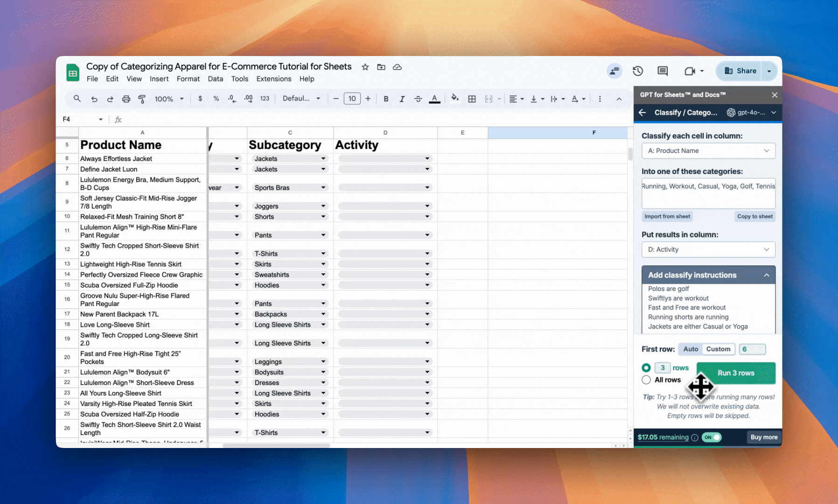838x504 pixels.
Task: Open version history clock icon
Action: coord(638,71)
